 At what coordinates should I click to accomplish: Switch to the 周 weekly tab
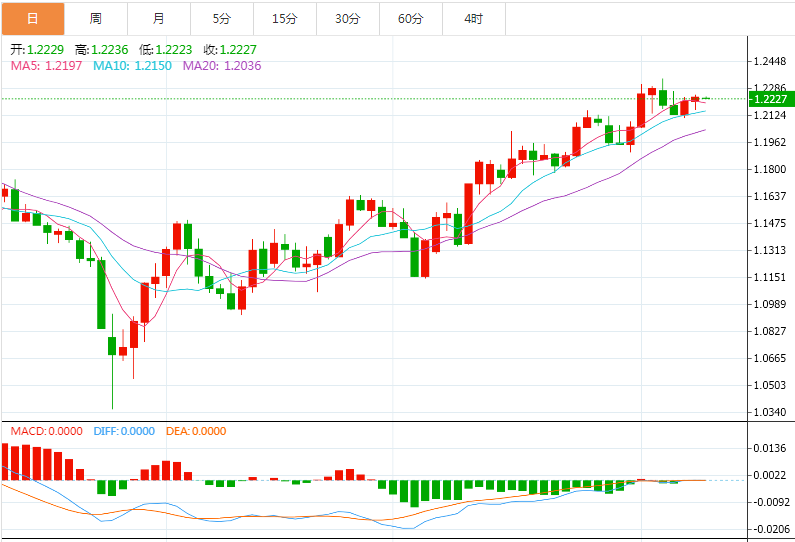[96, 19]
